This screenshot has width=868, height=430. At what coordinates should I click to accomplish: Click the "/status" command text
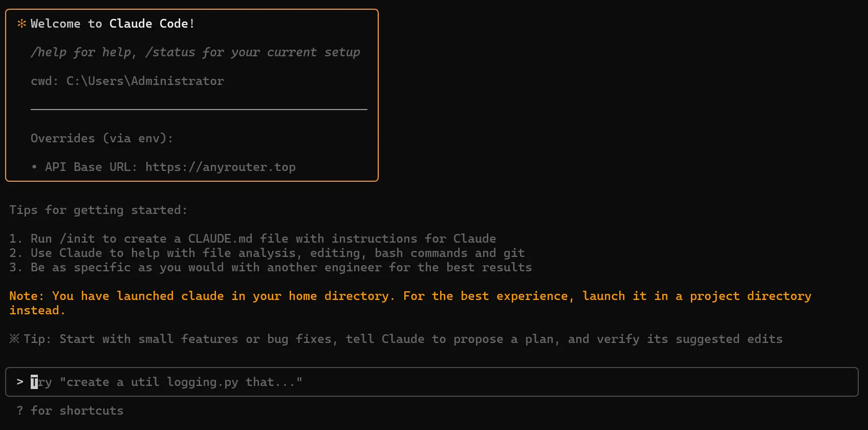point(170,52)
